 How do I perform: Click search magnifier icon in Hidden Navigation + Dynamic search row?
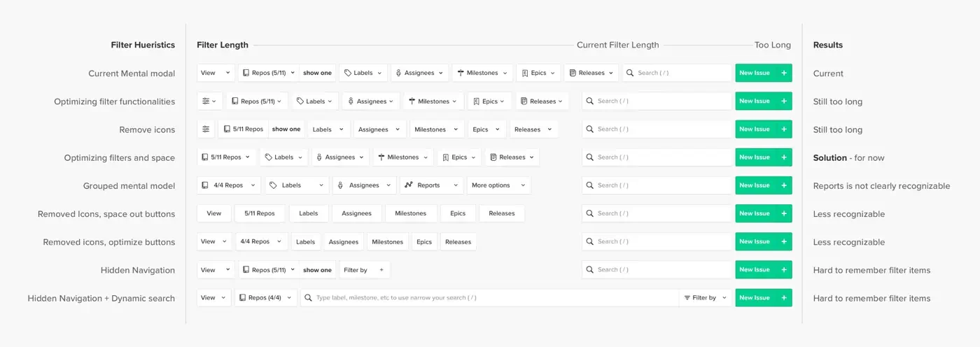[x=308, y=297]
